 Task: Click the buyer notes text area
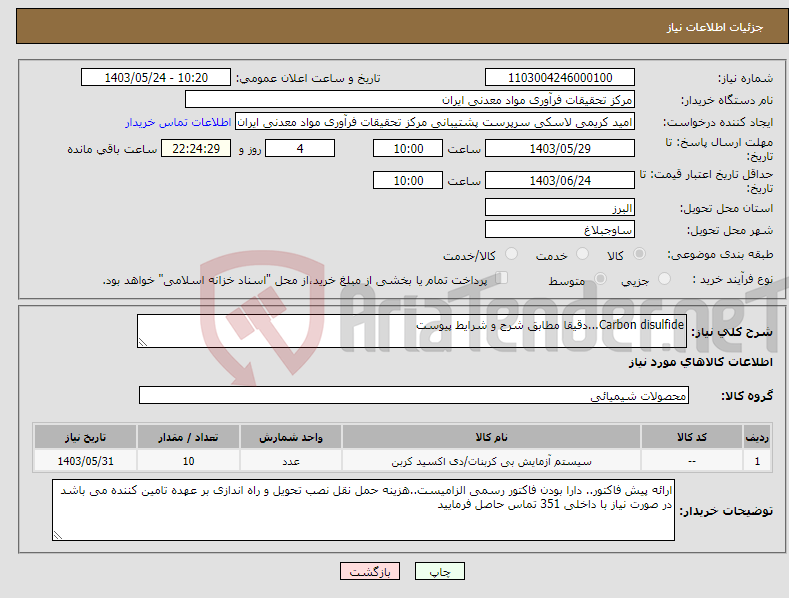coord(363,510)
